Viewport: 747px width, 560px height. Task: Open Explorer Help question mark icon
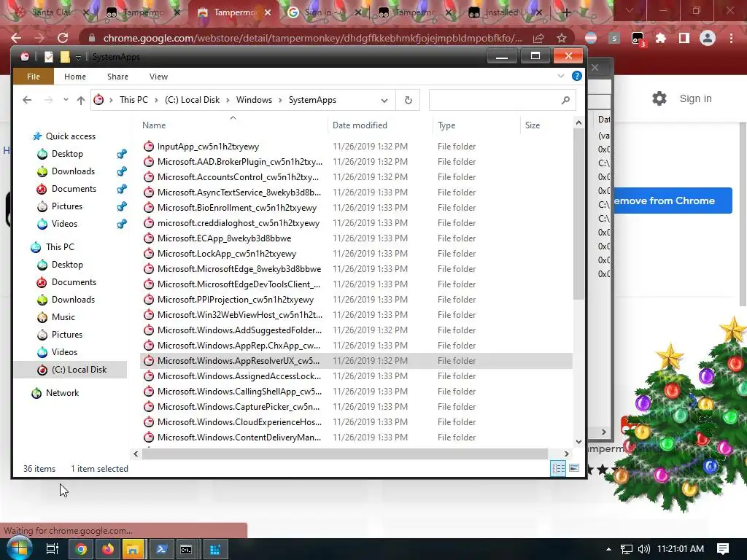[577, 76]
